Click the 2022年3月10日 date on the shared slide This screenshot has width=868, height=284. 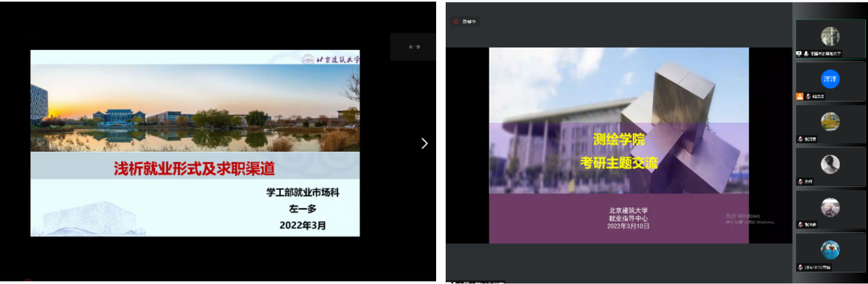628,226
